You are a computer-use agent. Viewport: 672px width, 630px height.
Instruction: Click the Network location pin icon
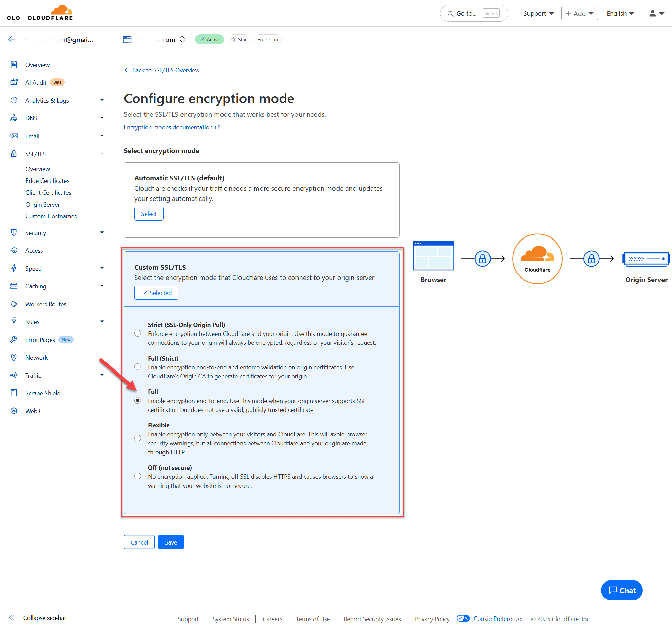(x=14, y=357)
